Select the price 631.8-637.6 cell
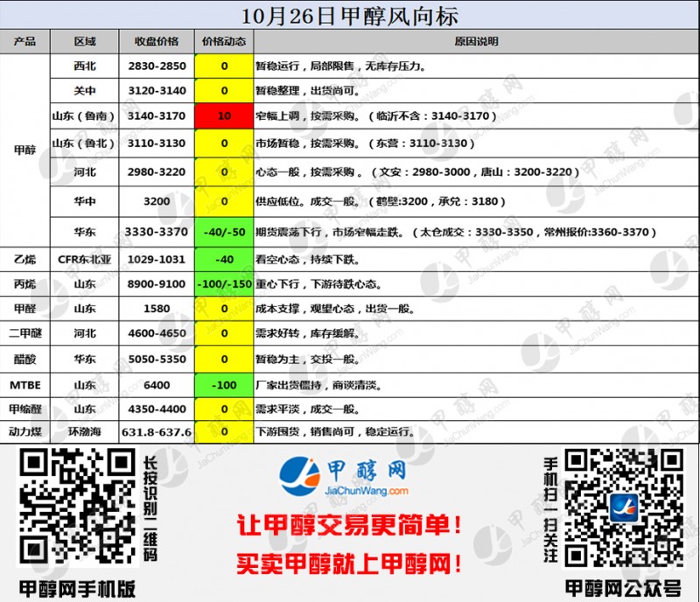 coord(157,432)
